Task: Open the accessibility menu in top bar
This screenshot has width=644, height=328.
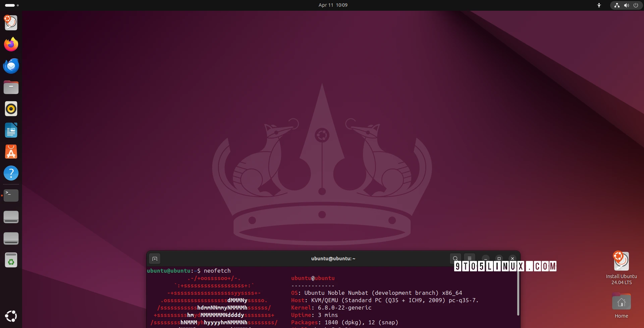Action: tap(599, 5)
